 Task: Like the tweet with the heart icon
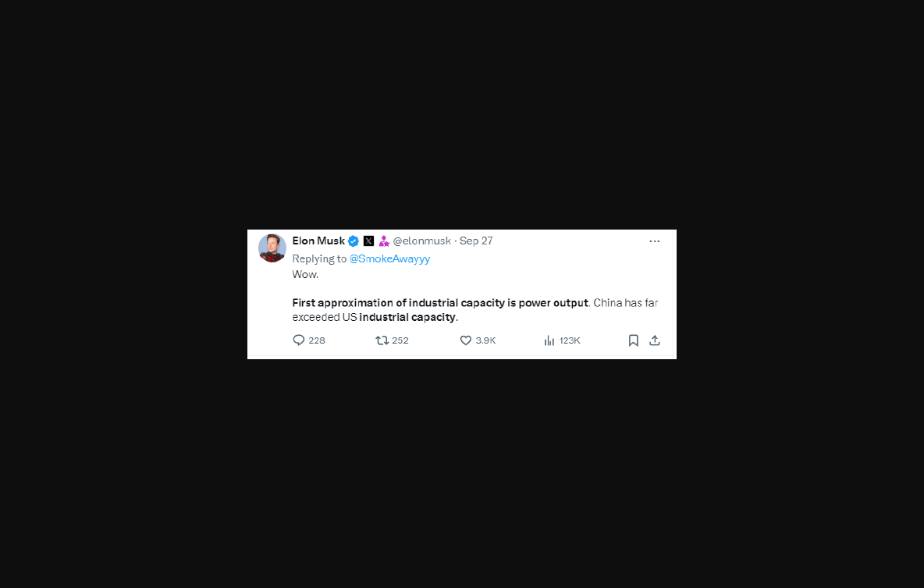466,340
